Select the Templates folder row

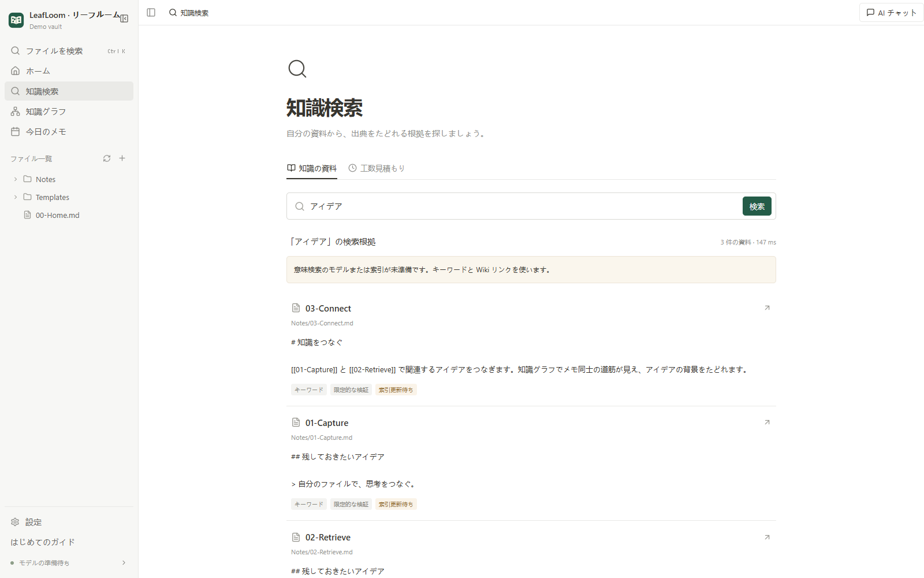click(x=69, y=197)
